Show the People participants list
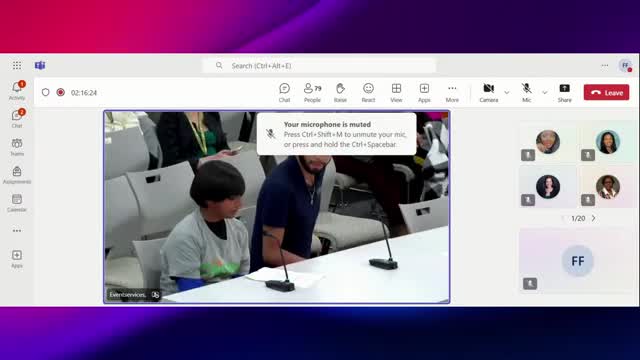The height and width of the screenshot is (360, 640). [312, 93]
